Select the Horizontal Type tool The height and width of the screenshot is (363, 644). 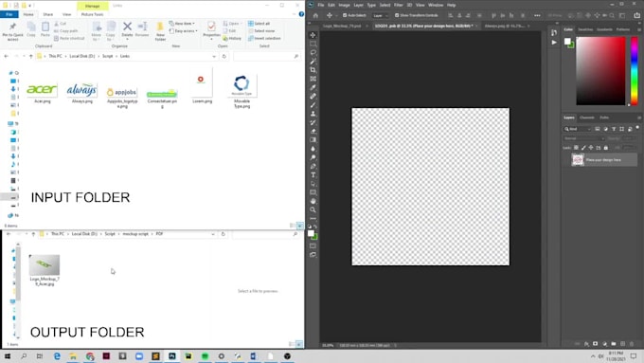coord(313,174)
